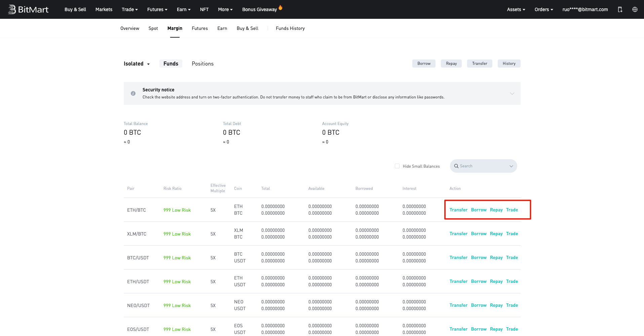Toggle Hide Small Balances checkbox
Image resolution: width=644 pixels, height=336 pixels.
pyautogui.click(x=397, y=166)
